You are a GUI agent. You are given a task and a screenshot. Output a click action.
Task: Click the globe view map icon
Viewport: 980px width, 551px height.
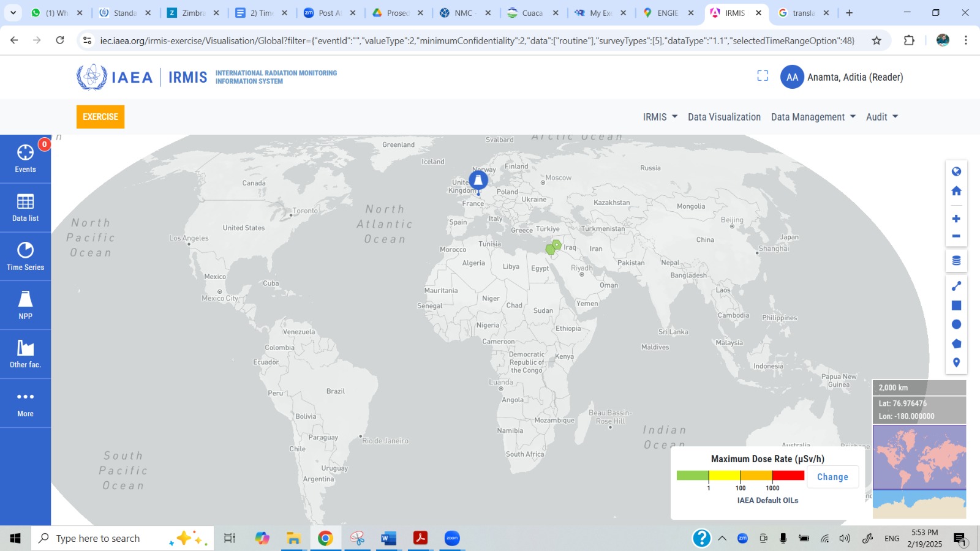[956, 171]
